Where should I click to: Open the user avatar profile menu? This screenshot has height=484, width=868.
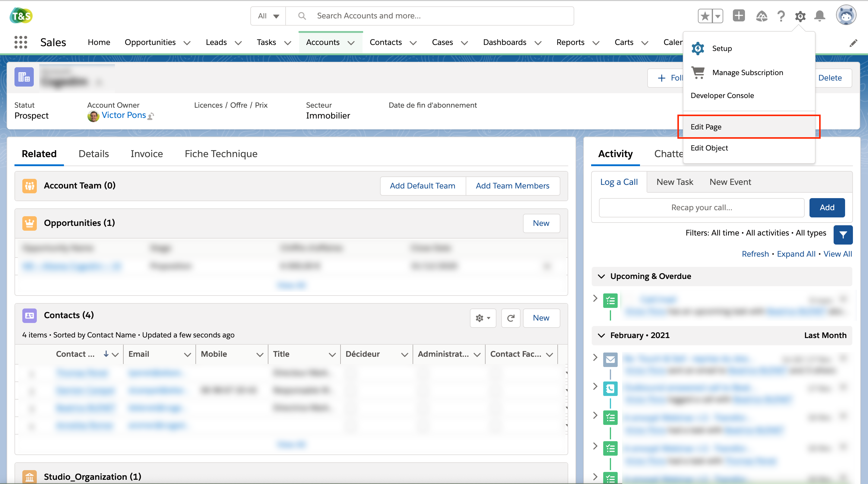click(x=846, y=15)
